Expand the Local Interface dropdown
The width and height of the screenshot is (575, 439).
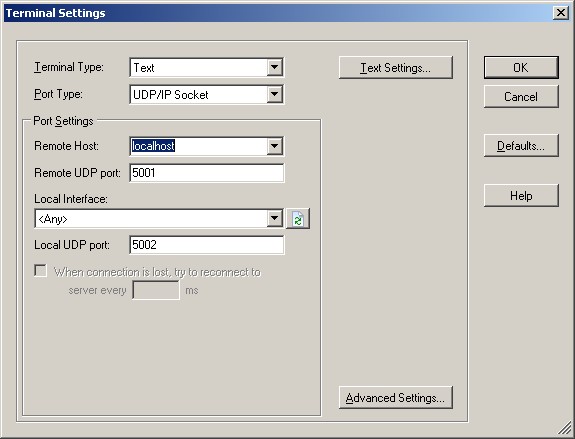pyautogui.click(x=274, y=219)
